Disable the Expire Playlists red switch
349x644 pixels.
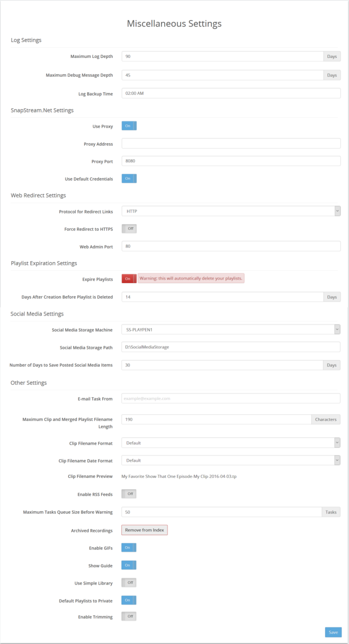pos(129,279)
